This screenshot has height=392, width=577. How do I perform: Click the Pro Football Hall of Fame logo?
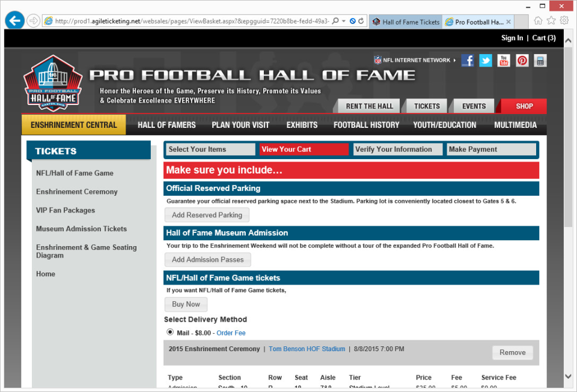[x=53, y=83]
